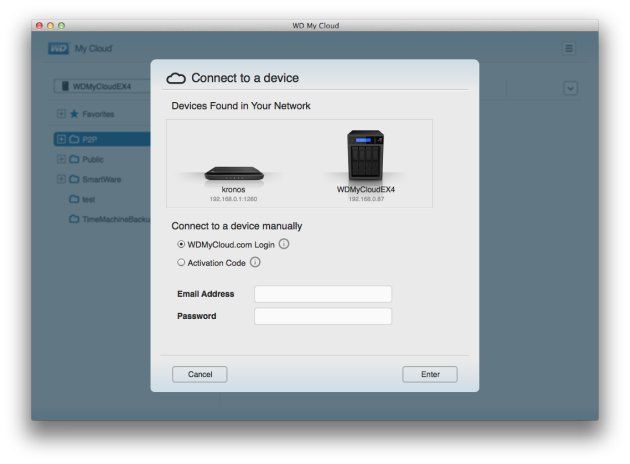This screenshot has width=630, height=464.
Task: Click the TimeMachineBackup folder icon
Action: (74, 219)
